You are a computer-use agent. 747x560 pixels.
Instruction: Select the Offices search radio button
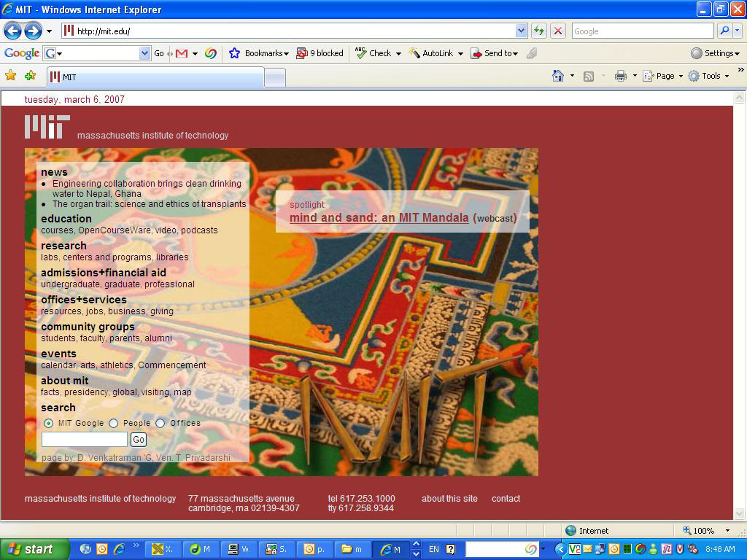[160, 423]
